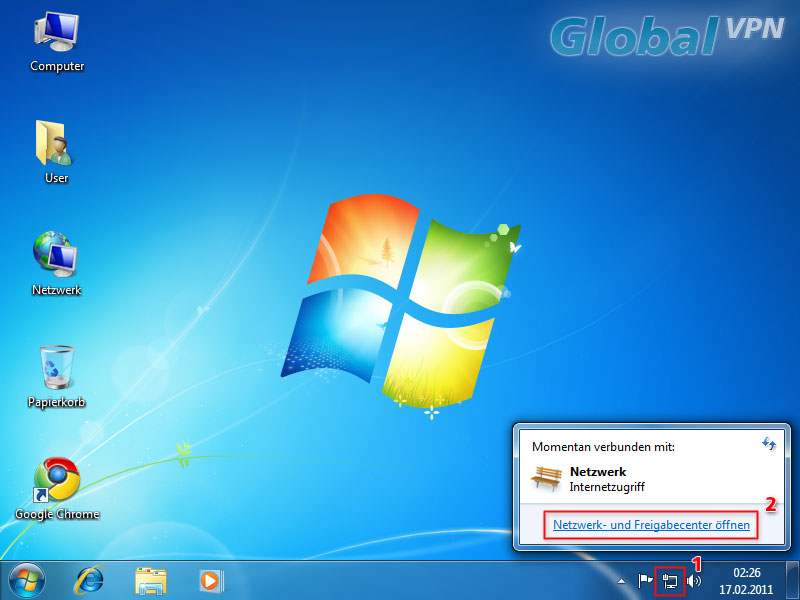Image resolution: width=800 pixels, height=600 pixels.
Task: Launch Internet Explorer from the taskbar
Action: 91,580
